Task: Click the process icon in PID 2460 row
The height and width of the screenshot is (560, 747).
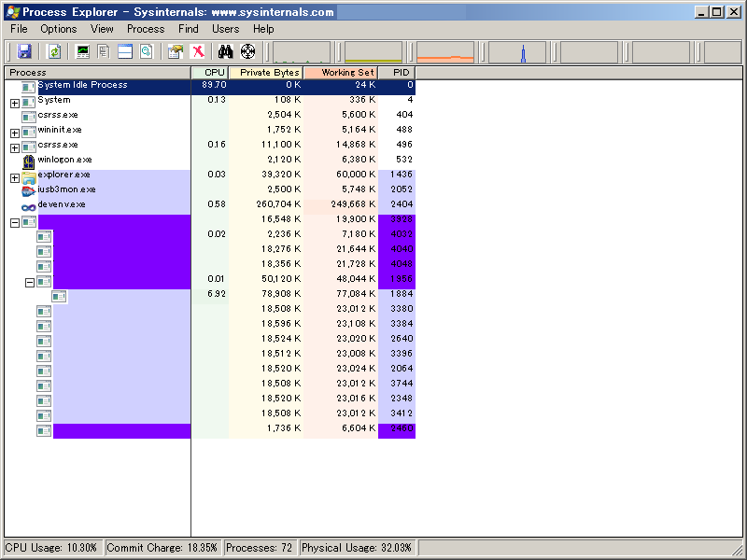Action: point(44,431)
